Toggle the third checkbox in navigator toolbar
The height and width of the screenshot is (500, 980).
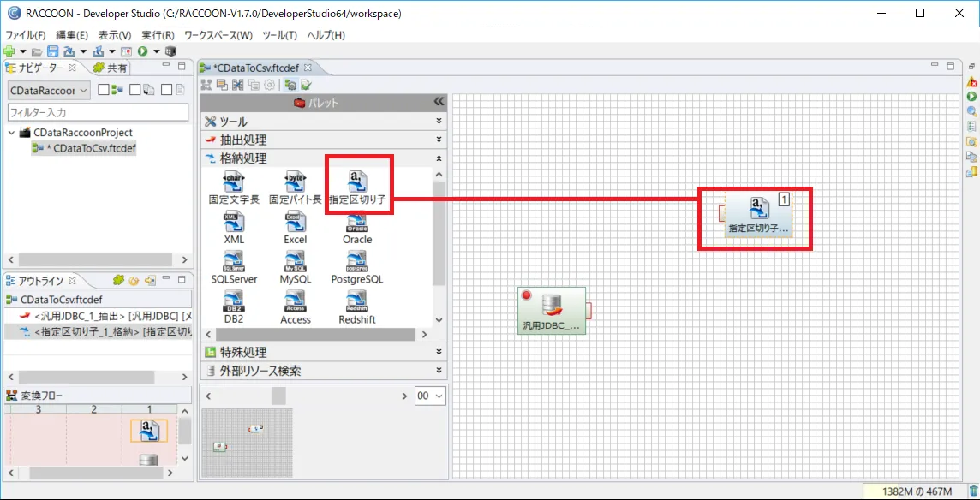[167, 90]
